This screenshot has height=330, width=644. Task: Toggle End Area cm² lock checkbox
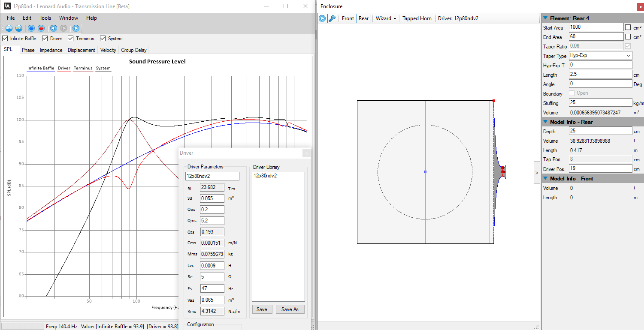628,37
